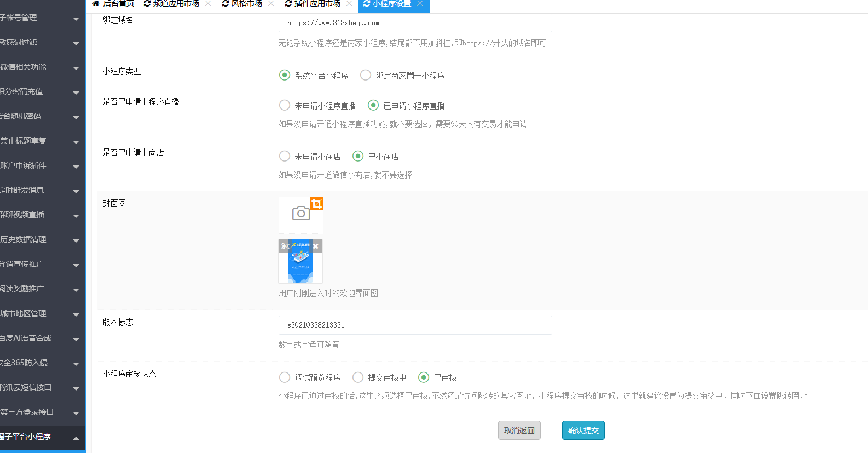The width and height of the screenshot is (868, 453).
Task: Click the 版本标志 input field
Action: pos(415,325)
